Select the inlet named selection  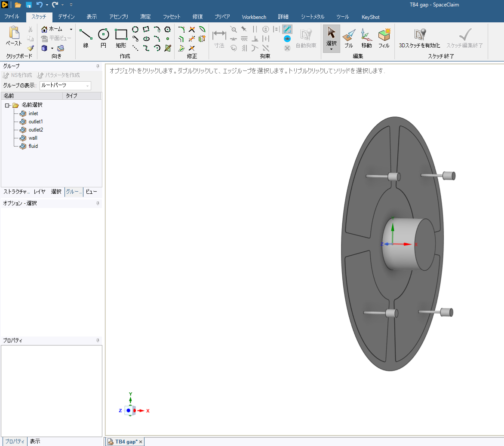[x=33, y=113]
